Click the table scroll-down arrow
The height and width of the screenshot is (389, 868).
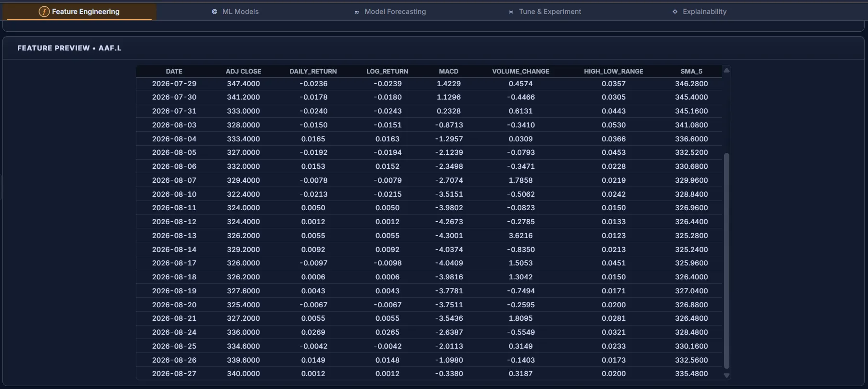tap(726, 375)
